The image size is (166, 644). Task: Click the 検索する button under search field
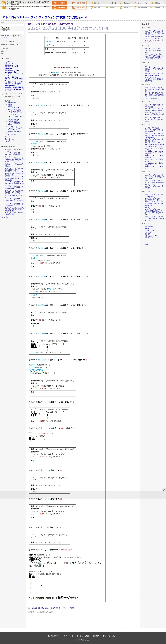click(x=6, y=28)
